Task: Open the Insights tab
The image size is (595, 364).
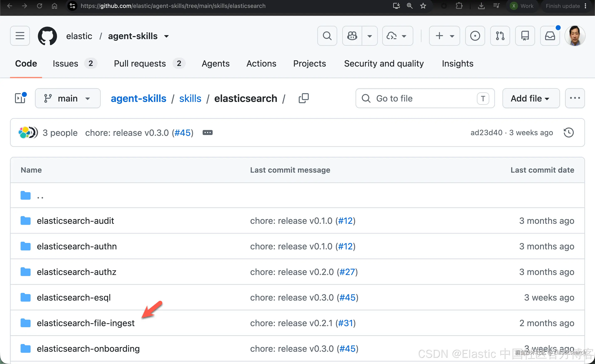Action: pos(458,63)
